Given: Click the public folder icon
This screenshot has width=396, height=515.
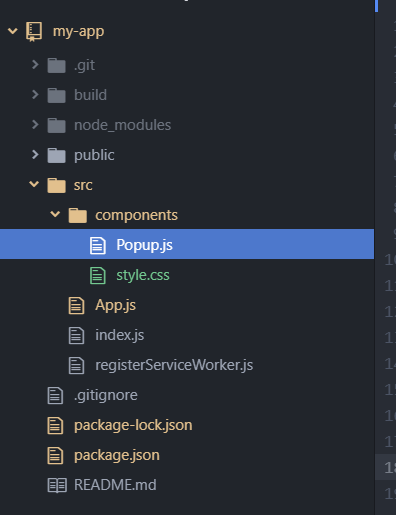Looking at the screenshot, I should click(56, 155).
